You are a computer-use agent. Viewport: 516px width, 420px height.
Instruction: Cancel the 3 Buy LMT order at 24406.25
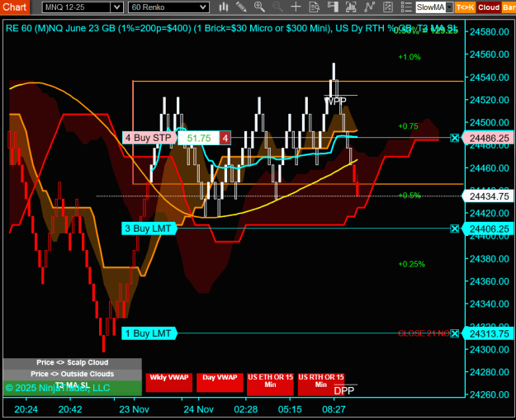[x=454, y=229]
